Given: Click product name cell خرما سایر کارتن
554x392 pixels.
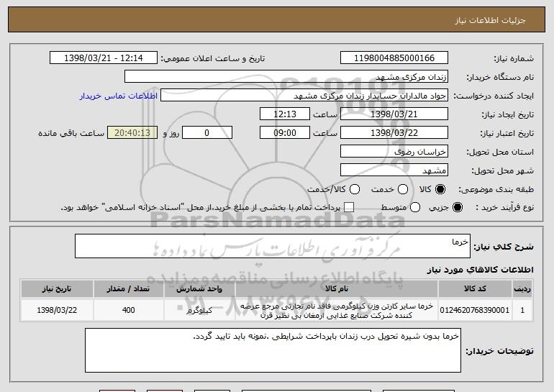Looking at the screenshot, I should point(337,310).
